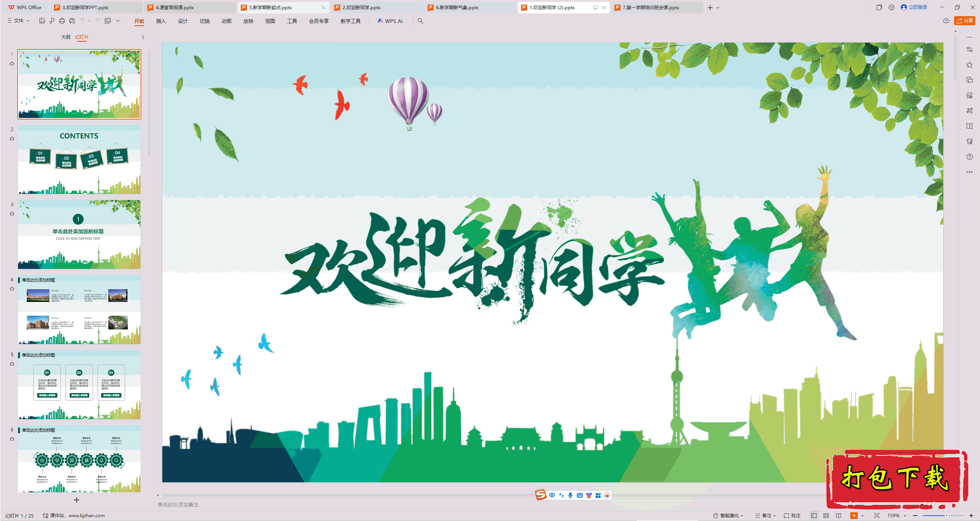This screenshot has width=980, height=521.
Task: Start slideshow with orange play button
Action: 854,516
